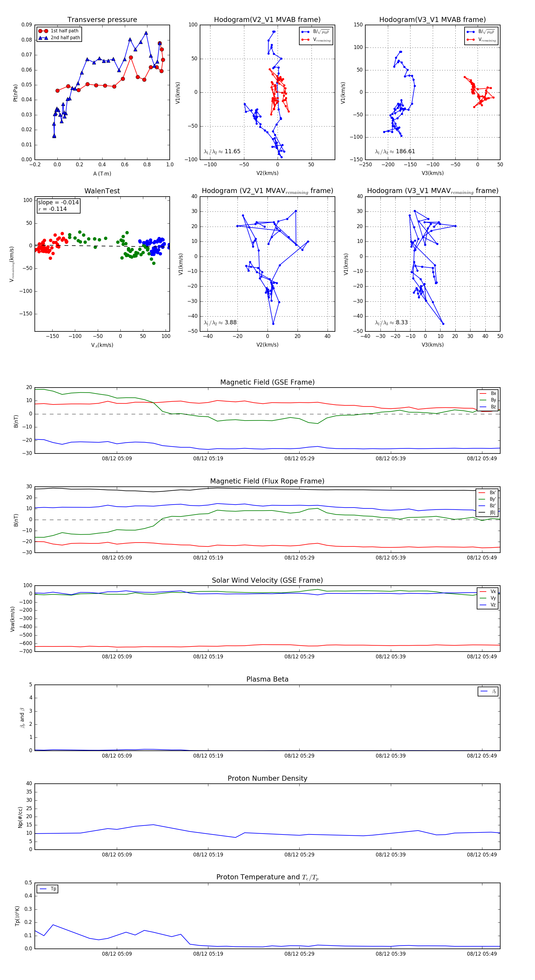The width and height of the screenshot is (535, 980).
Task: Click the 'Vsw(km/s)' y-axis label
Action: [12, 619]
